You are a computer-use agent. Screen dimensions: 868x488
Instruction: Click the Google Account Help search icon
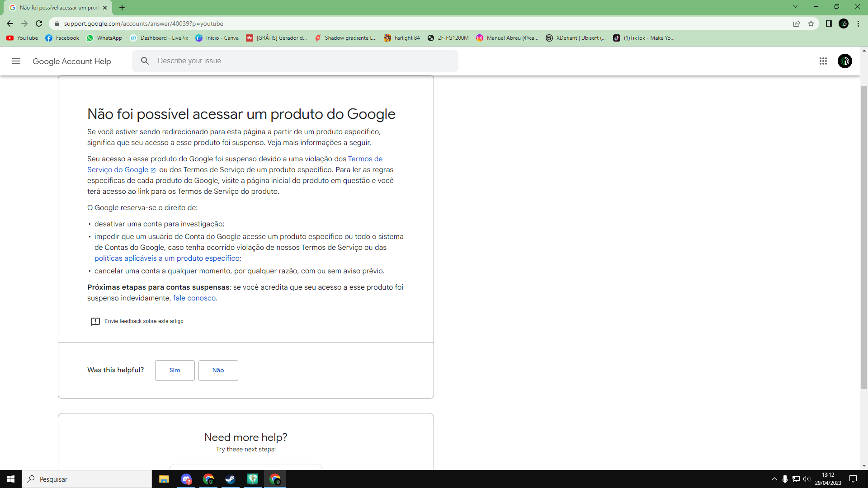145,61
